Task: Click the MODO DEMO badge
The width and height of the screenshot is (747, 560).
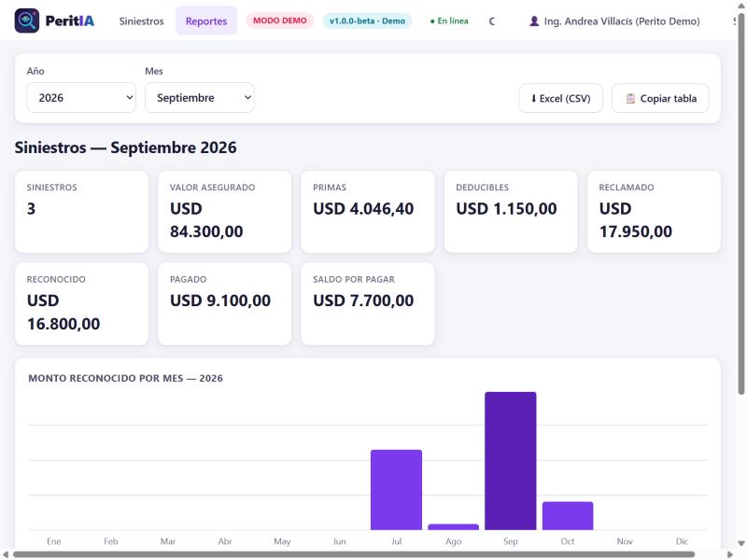Action: click(279, 21)
